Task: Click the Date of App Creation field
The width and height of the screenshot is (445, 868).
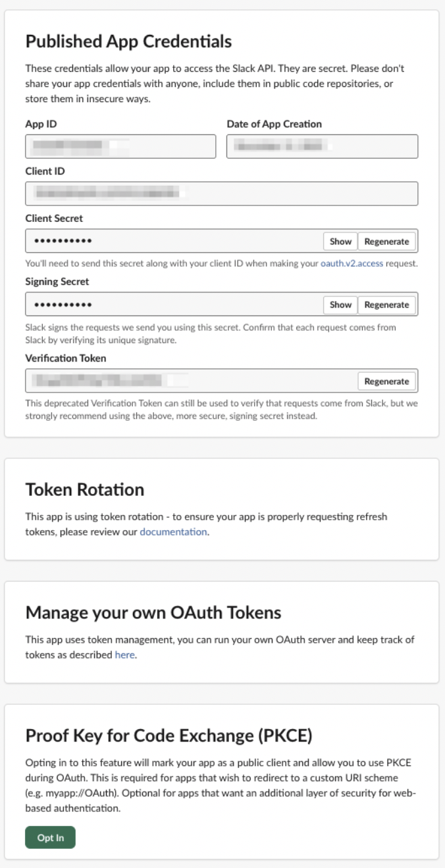Action: pos(322,146)
